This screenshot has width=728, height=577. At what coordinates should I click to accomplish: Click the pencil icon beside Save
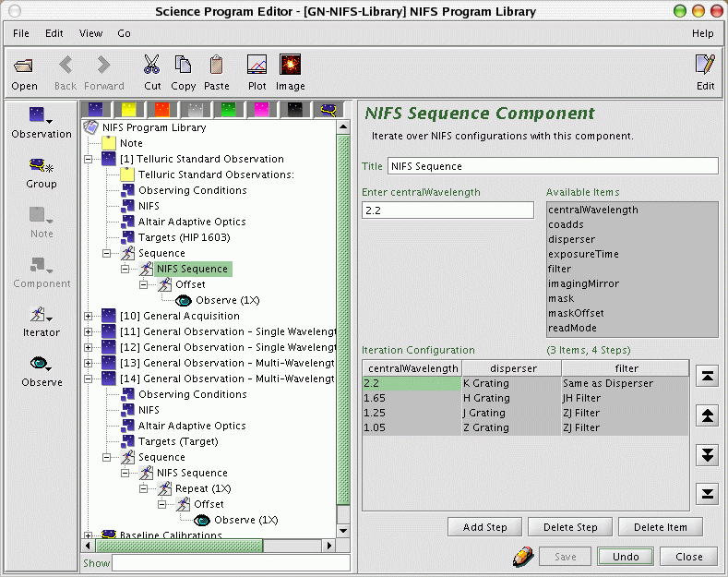[x=523, y=556]
